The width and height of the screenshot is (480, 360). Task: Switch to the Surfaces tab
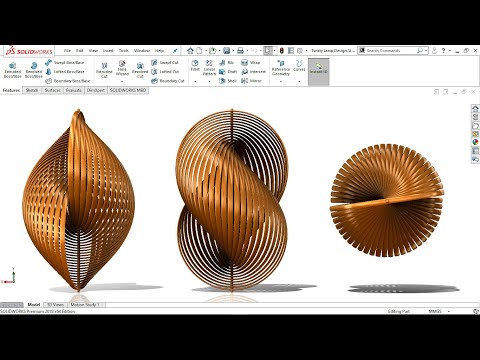pos(52,90)
